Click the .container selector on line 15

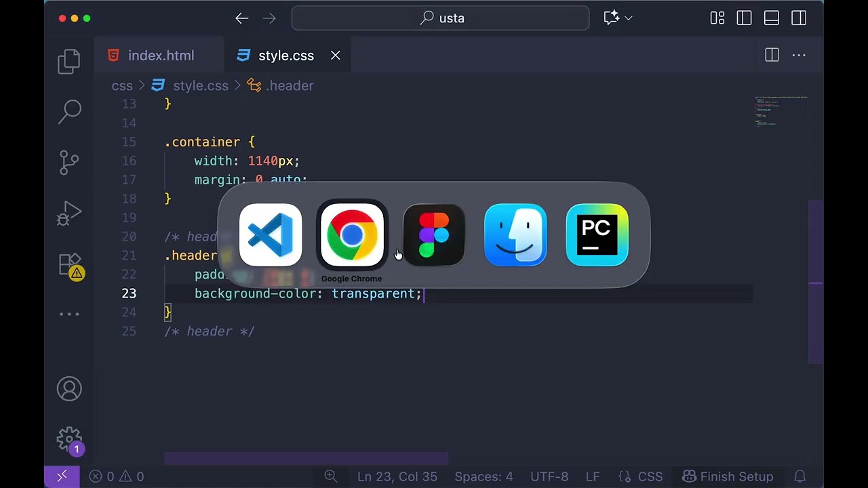tap(202, 142)
